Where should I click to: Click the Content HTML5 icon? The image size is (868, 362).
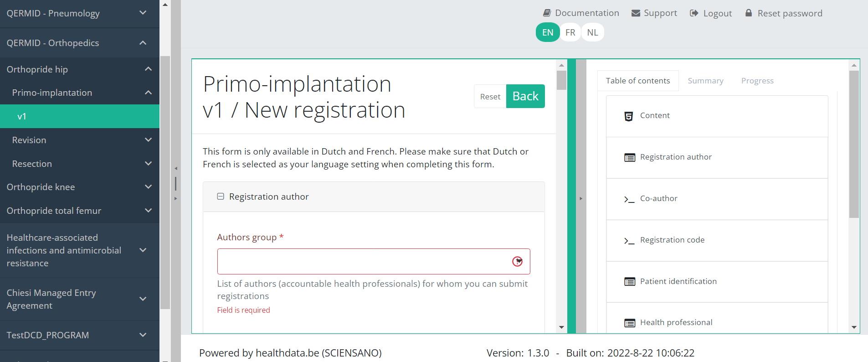pos(629,116)
